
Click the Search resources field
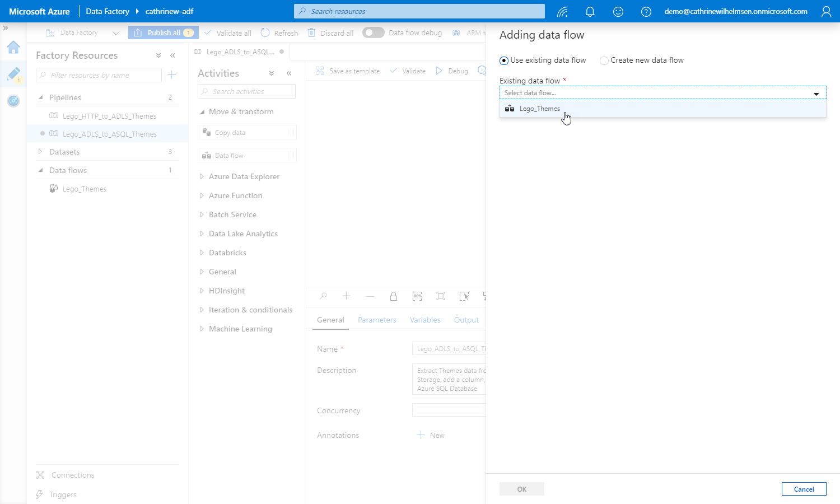click(419, 11)
